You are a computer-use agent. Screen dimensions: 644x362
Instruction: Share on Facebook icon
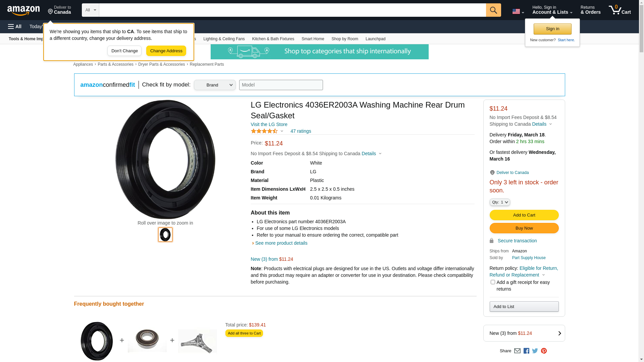[526, 351]
